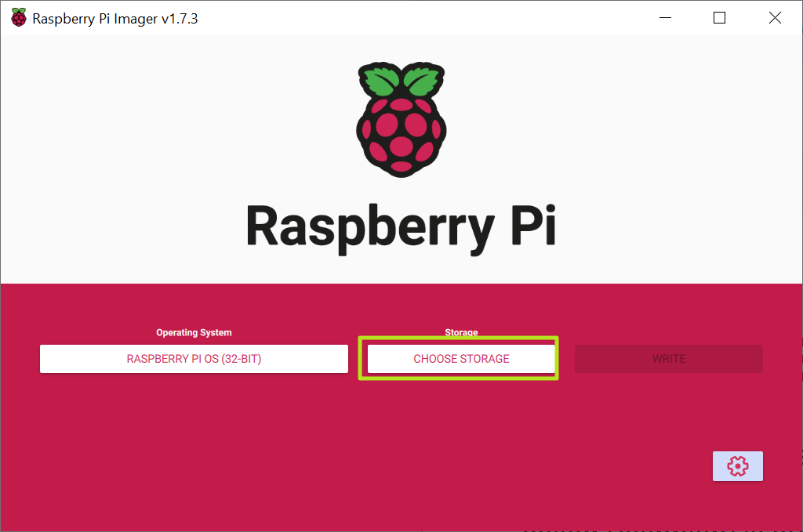Viewport: 803px width, 532px height.
Task: Click the Operating System label
Action: coord(194,332)
